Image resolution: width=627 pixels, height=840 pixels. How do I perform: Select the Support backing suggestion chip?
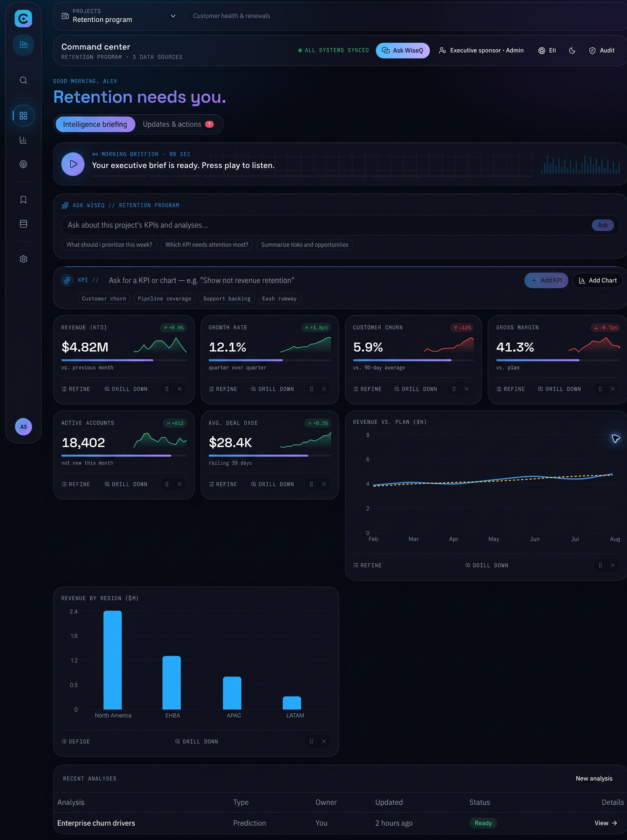click(x=227, y=298)
